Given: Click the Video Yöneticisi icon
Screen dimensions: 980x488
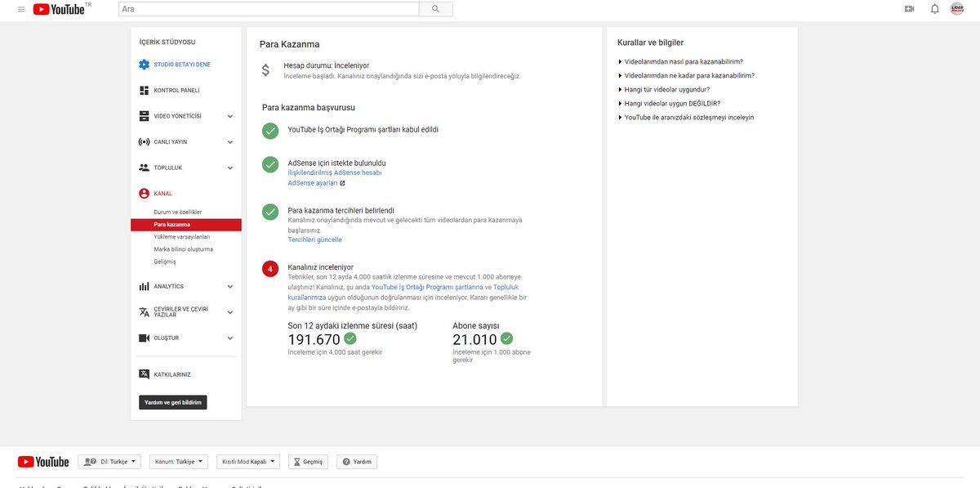Looking at the screenshot, I should pos(144,116).
